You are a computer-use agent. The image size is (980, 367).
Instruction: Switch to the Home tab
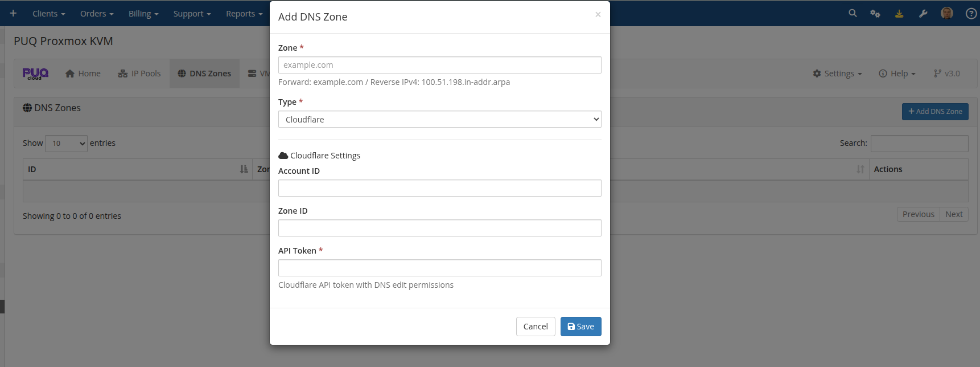[x=83, y=73]
